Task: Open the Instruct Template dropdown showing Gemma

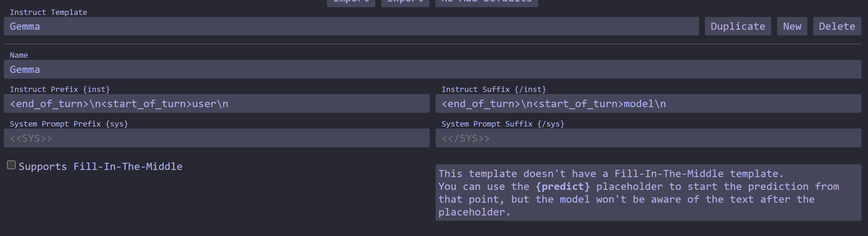Action: click(351, 26)
